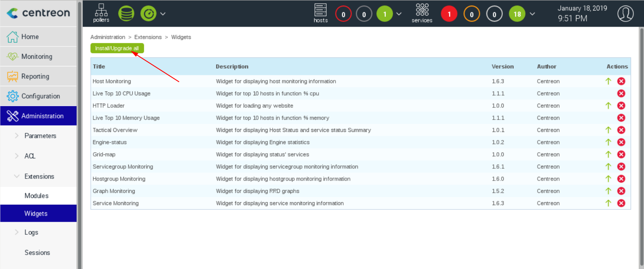Image resolution: width=644 pixels, height=269 pixels.
Task: Delete the Service Monitoring widget
Action: tap(621, 203)
